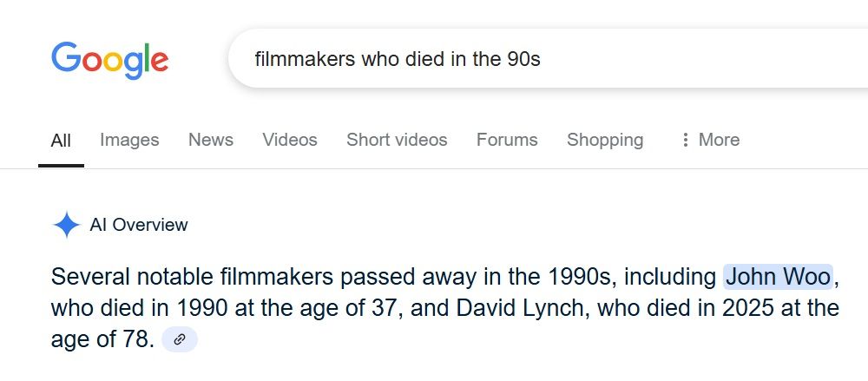The width and height of the screenshot is (868, 381).
Task: Expand the More search filters menu
Action: 710,140
